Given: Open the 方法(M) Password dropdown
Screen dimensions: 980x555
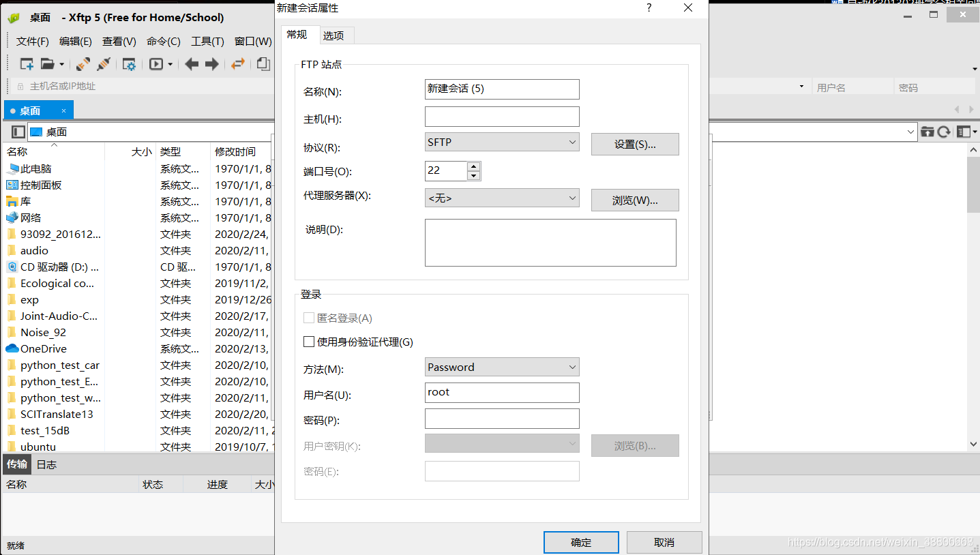Looking at the screenshot, I should click(x=502, y=367).
